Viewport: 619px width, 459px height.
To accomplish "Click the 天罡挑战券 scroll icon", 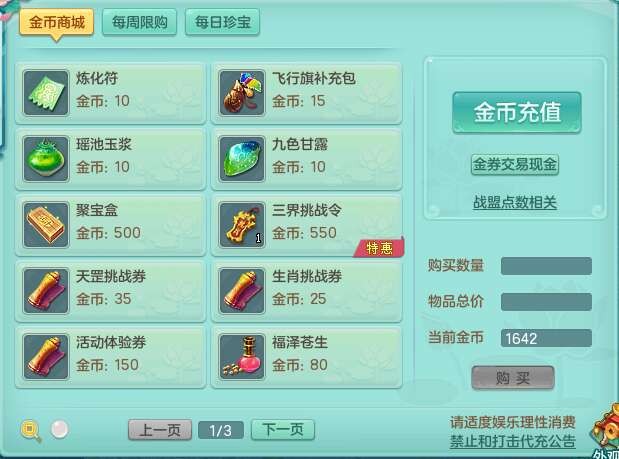I will click(x=45, y=291).
